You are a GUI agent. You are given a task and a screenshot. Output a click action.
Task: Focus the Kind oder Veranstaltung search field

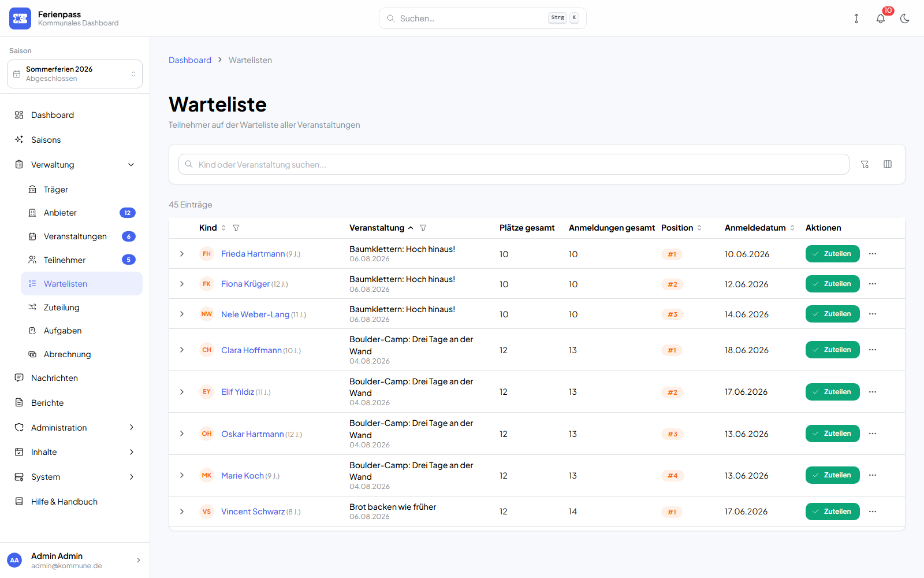coord(514,164)
